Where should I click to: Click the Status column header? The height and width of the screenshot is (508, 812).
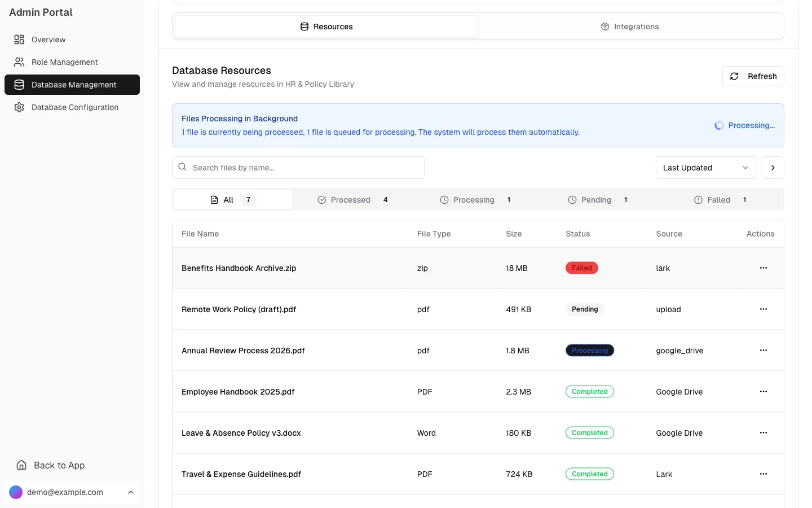(x=578, y=234)
